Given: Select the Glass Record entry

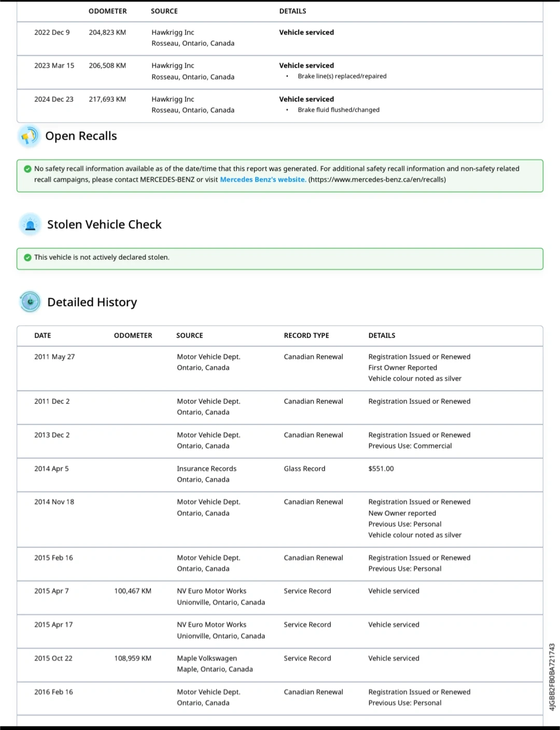Looking at the screenshot, I should [304, 469].
